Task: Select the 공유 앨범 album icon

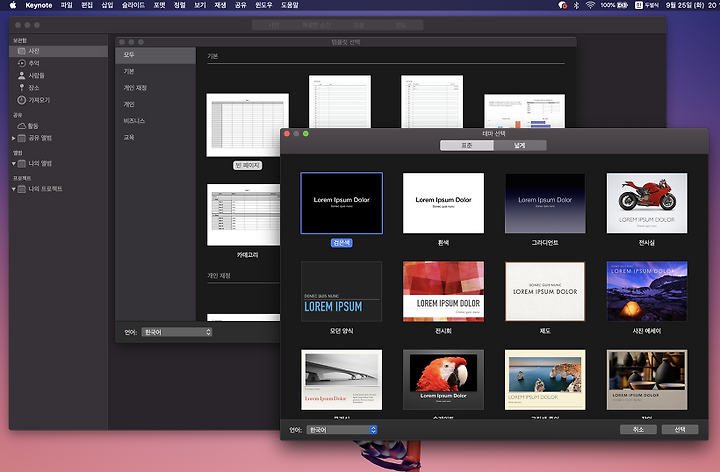Action: [x=21, y=138]
